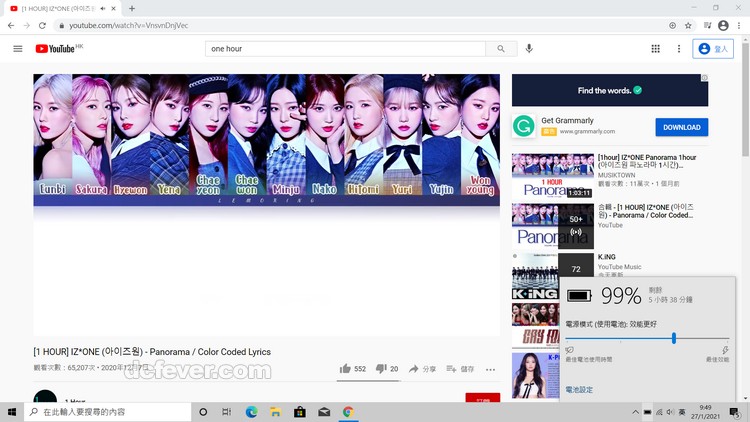Open the Chrome profile avatar

coord(723,25)
